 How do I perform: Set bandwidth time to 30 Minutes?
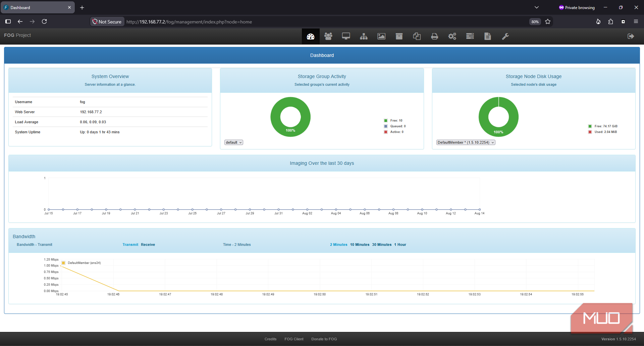coord(382,245)
